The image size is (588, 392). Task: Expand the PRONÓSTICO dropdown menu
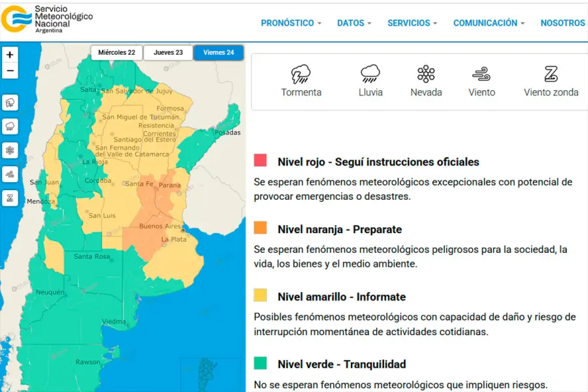[x=291, y=23]
